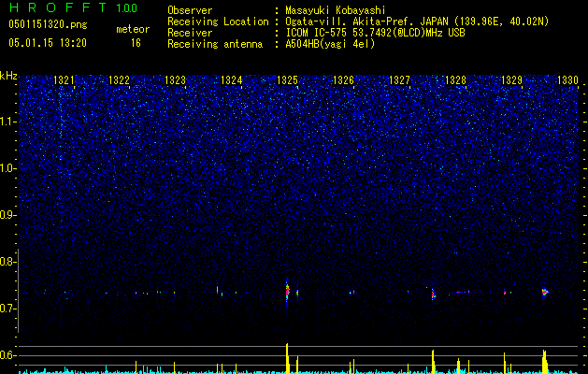Click the meteor label
Screen dimensions: 588x374
coord(133,29)
